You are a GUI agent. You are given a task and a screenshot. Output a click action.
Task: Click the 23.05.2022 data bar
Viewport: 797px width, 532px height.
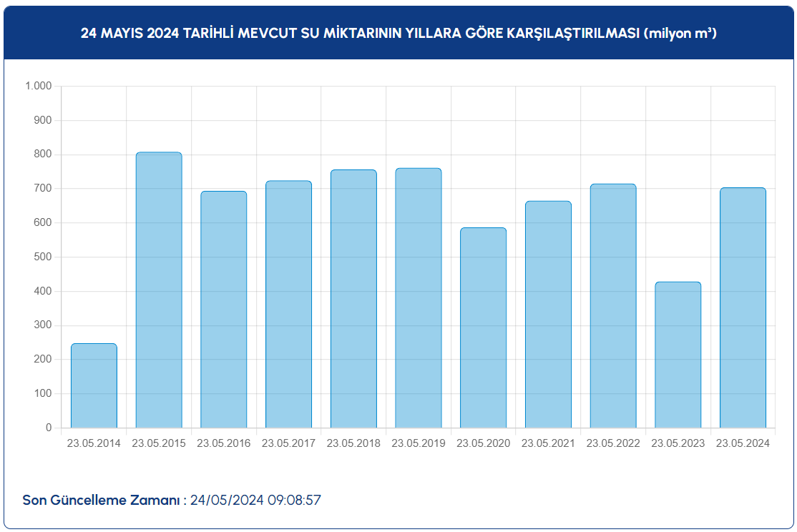click(613, 306)
